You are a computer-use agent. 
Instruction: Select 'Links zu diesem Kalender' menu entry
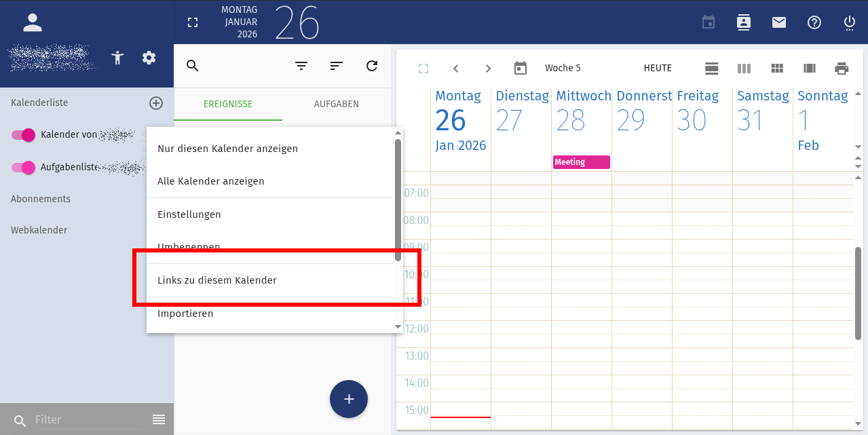tap(217, 280)
